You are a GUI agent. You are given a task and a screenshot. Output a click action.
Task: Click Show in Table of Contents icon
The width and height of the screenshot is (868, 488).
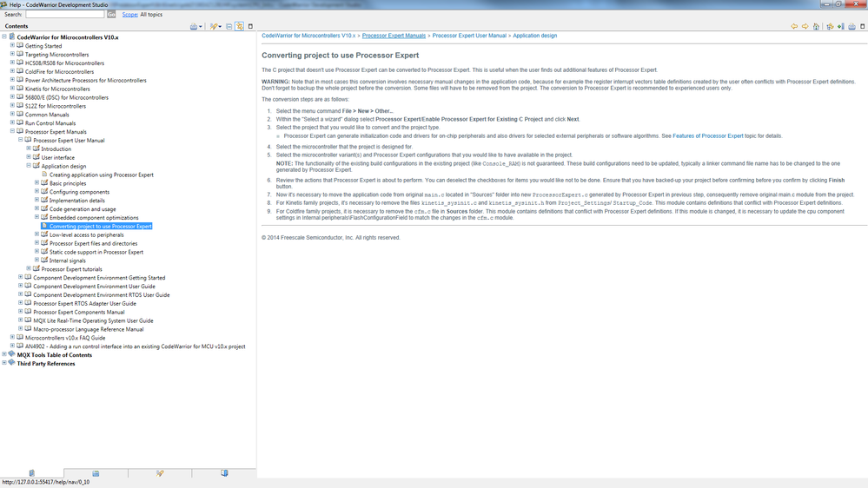click(x=830, y=26)
